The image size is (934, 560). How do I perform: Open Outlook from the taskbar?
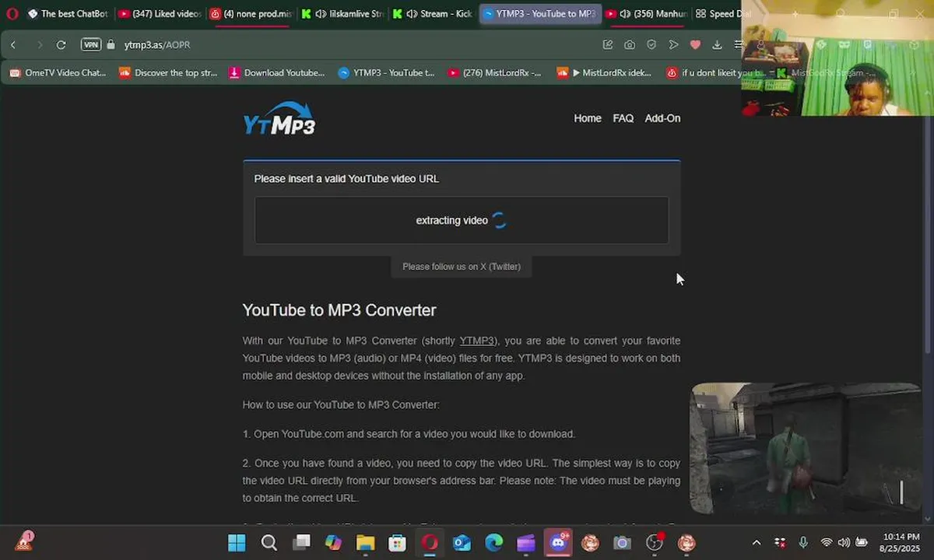coord(462,542)
